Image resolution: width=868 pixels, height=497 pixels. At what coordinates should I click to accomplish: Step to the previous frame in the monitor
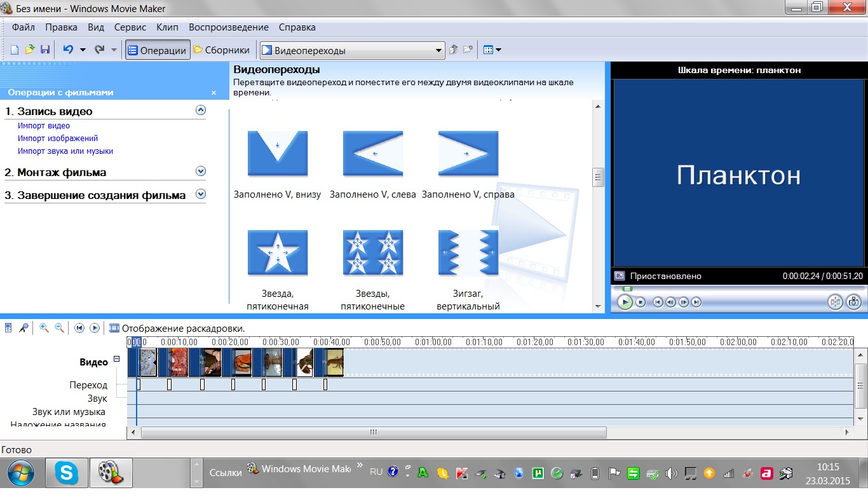[671, 303]
